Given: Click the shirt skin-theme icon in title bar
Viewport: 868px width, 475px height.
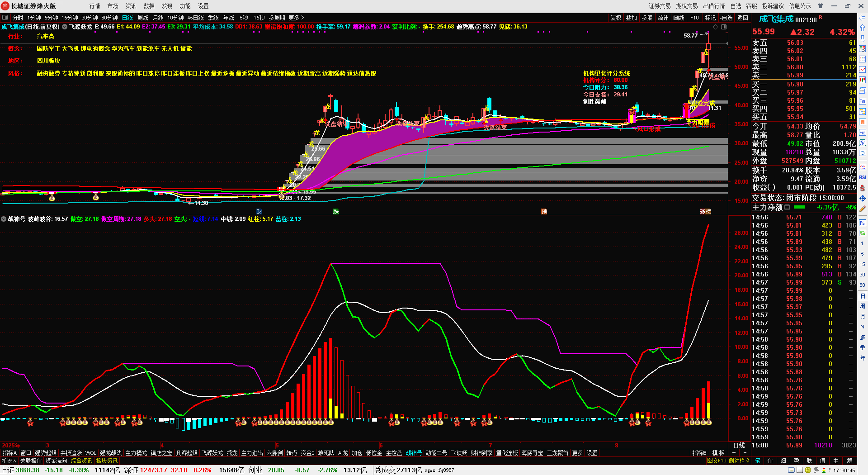Looking at the screenshot, I should [x=821, y=6].
